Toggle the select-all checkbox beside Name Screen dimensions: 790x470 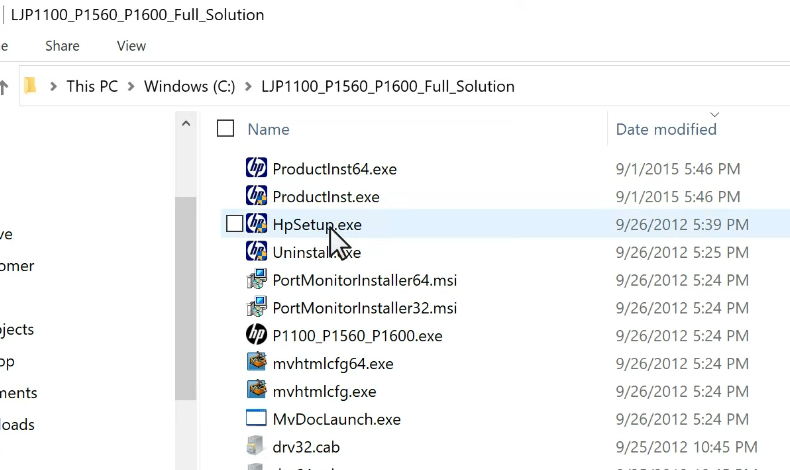[225, 128]
